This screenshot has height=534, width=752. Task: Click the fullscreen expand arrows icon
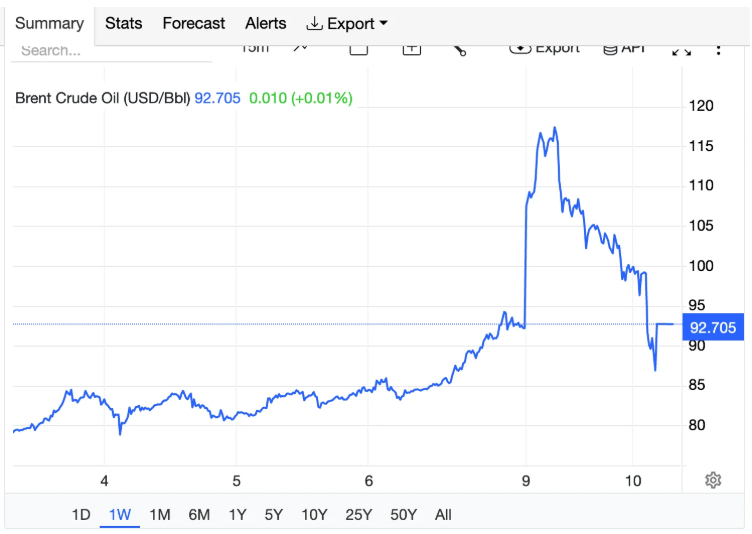[681, 49]
